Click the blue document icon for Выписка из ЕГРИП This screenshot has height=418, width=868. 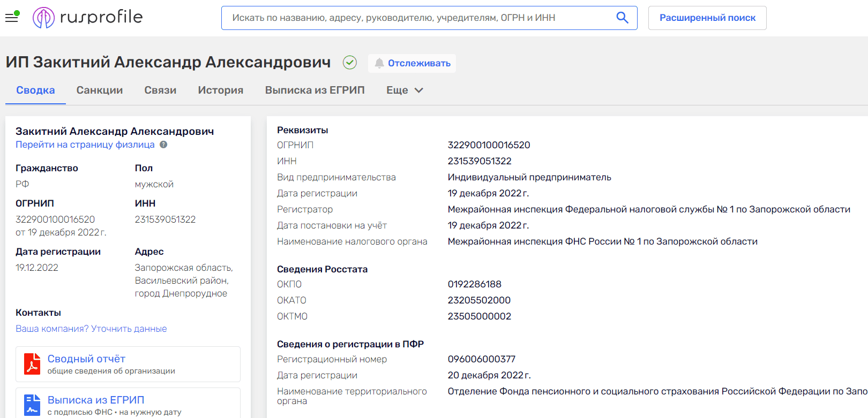(32, 405)
